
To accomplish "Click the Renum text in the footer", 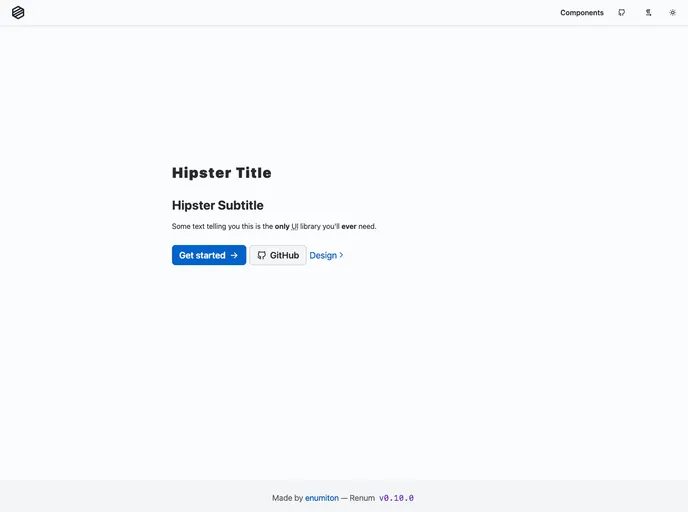I will coord(362,498).
